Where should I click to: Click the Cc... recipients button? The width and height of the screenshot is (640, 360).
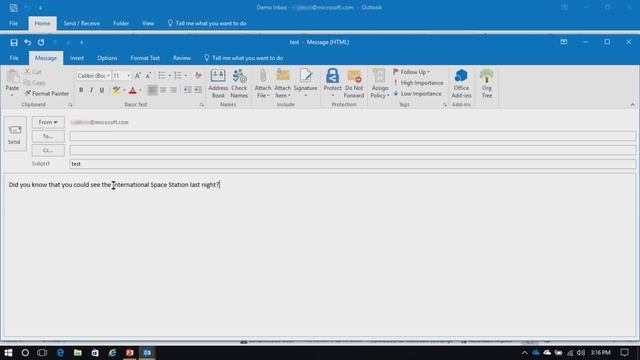click(x=48, y=150)
